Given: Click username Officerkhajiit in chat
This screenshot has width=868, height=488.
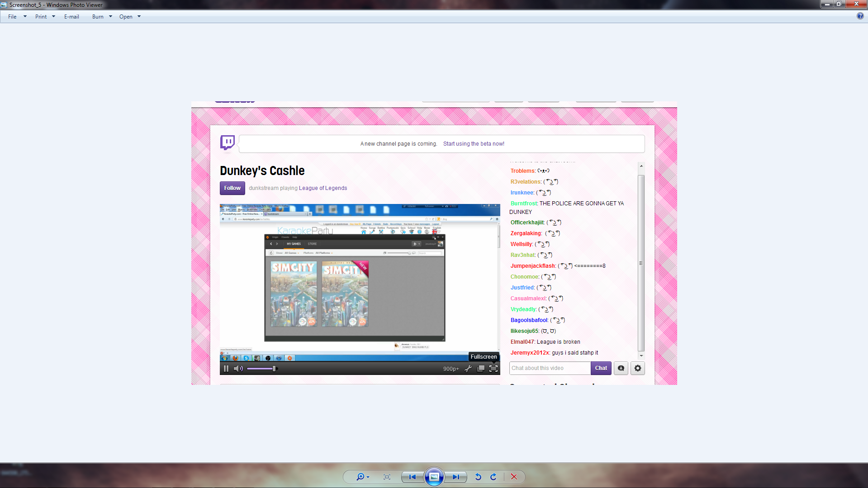Looking at the screenshot, I should click(x=527, y=223).
